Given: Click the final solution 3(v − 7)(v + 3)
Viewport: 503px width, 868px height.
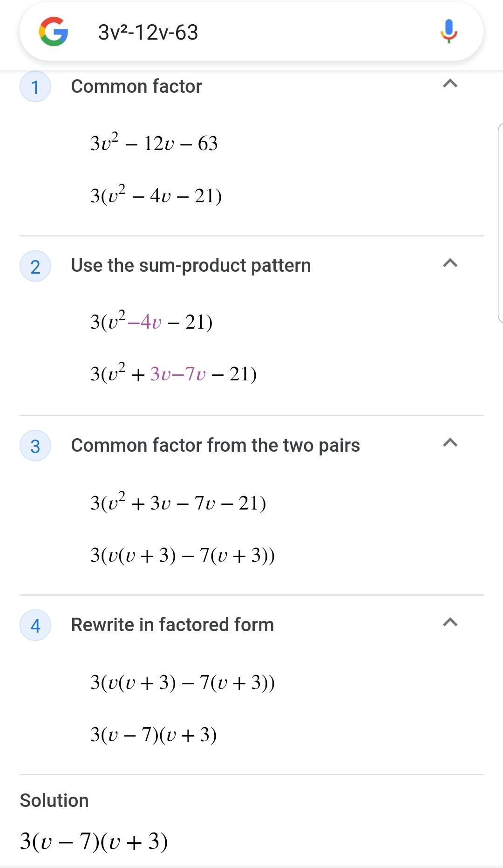Looking at the screenshot, I should pos(94,841).
